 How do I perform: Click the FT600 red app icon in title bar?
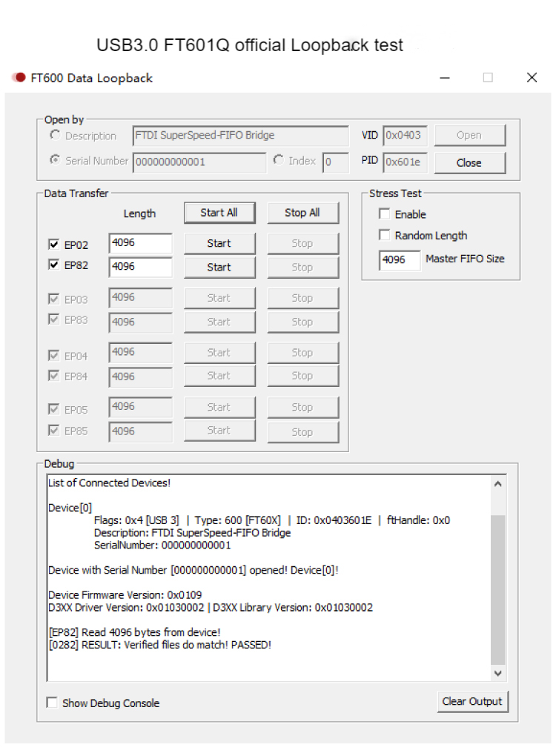pyautogui.click(x=19, y=77)
